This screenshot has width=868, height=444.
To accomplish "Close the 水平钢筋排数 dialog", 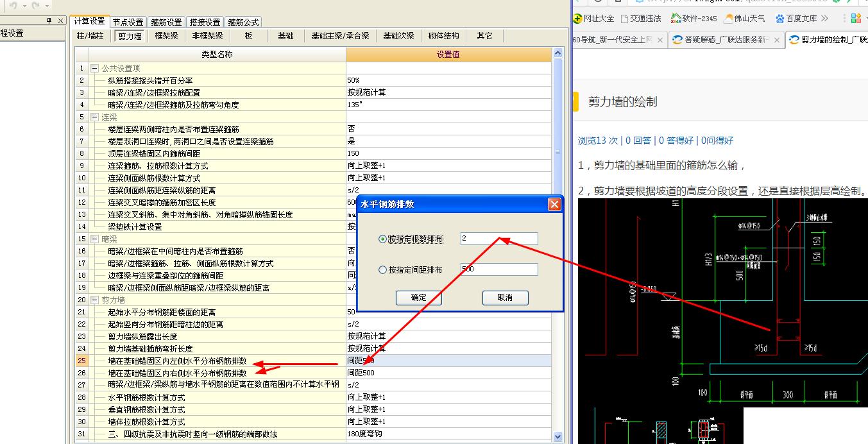I will click(x=555, y=205).
